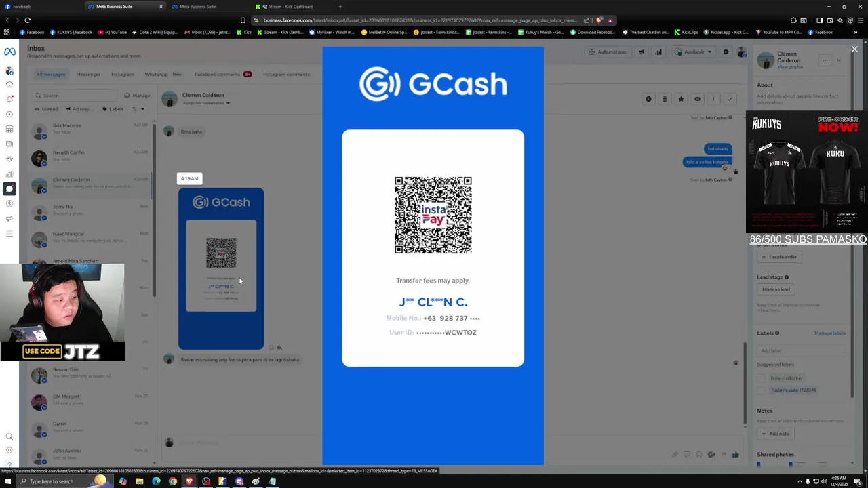Switch to Instagram comments tab
This screenshot has height=488, width=868.
286,75
